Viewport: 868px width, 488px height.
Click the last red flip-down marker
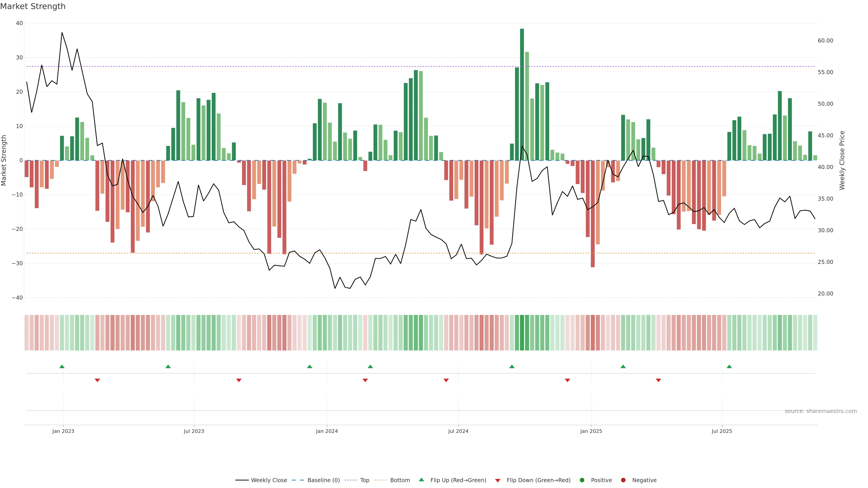pyautogui.click(x=658, y=380)
